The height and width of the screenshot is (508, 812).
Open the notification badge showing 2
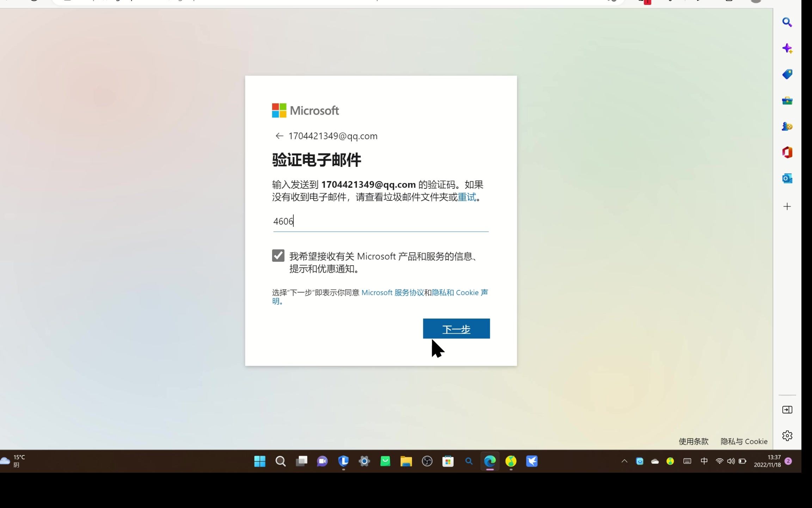788,461
